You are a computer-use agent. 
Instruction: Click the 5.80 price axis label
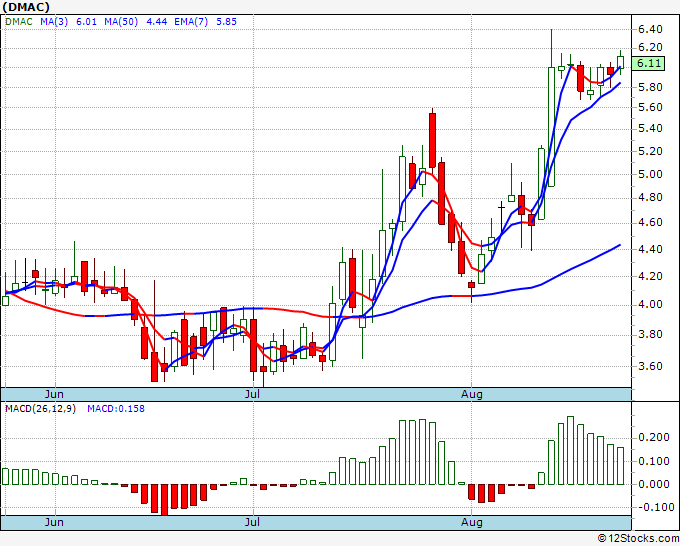coord(650,87)
